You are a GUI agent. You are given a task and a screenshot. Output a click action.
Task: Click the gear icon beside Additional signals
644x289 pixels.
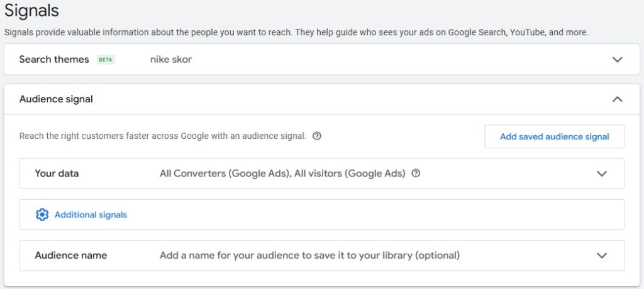tap(42, 215)
